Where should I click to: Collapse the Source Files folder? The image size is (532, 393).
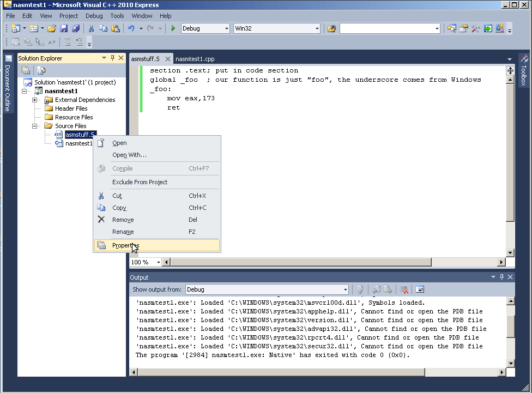coord(34,126)
